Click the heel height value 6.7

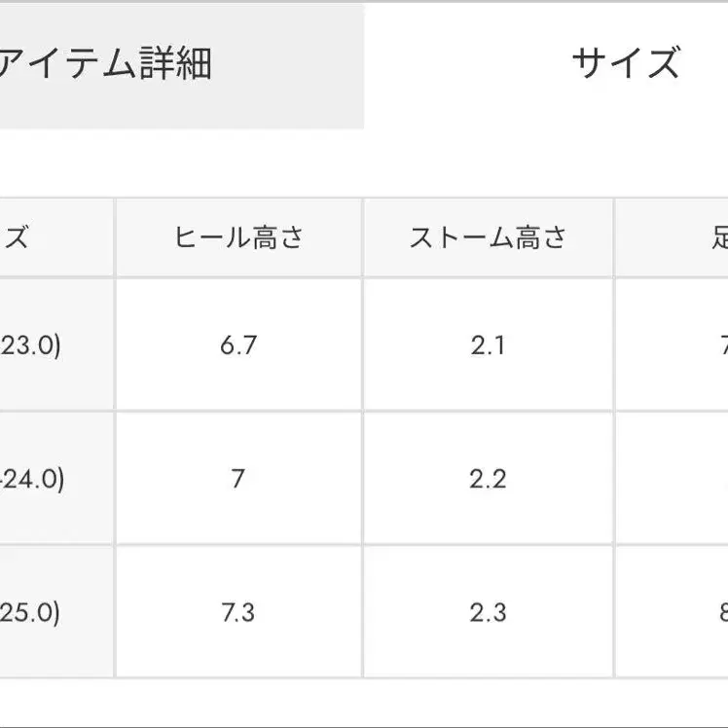238,346
